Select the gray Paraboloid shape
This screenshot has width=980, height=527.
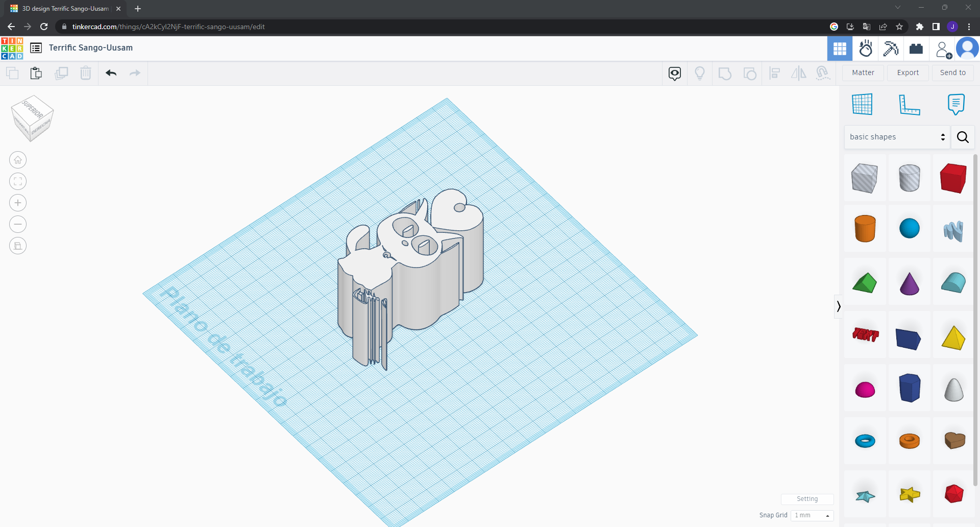click(x=953, y=389)
